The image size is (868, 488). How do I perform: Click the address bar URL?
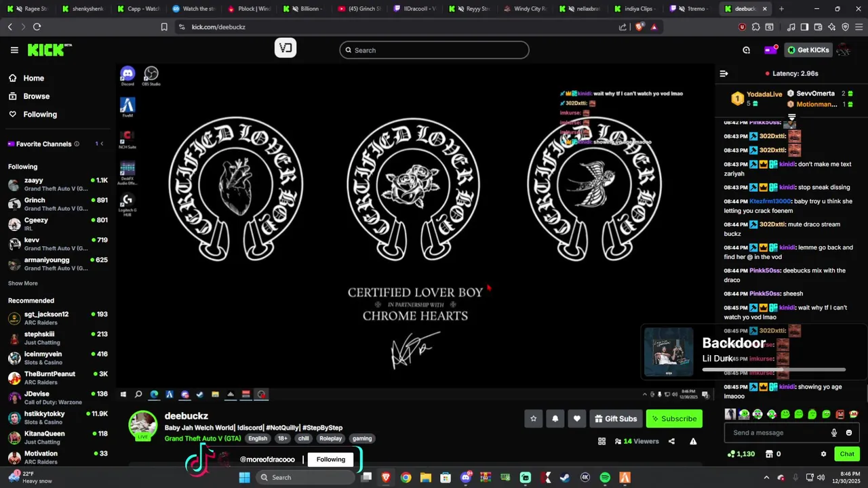[x=218, y=27]
